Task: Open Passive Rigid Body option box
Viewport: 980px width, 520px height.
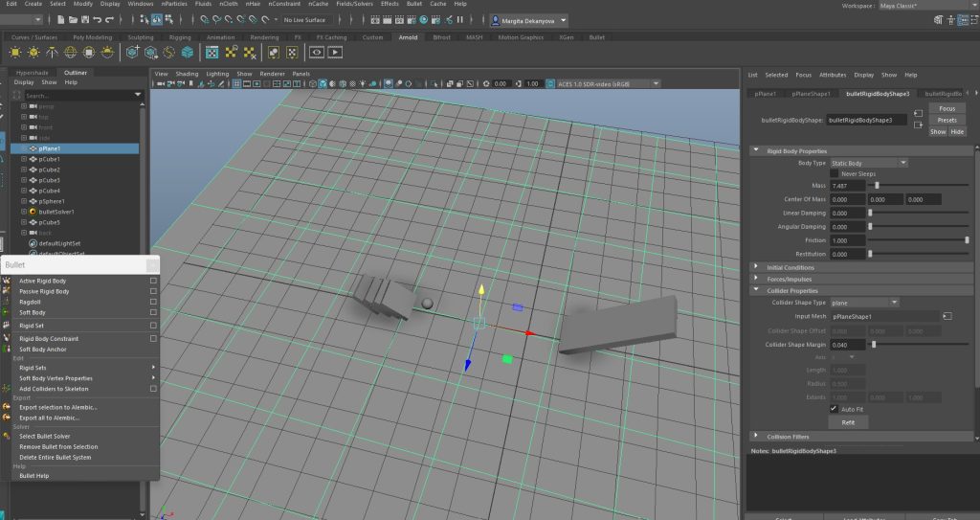Action: pos(153,291)
